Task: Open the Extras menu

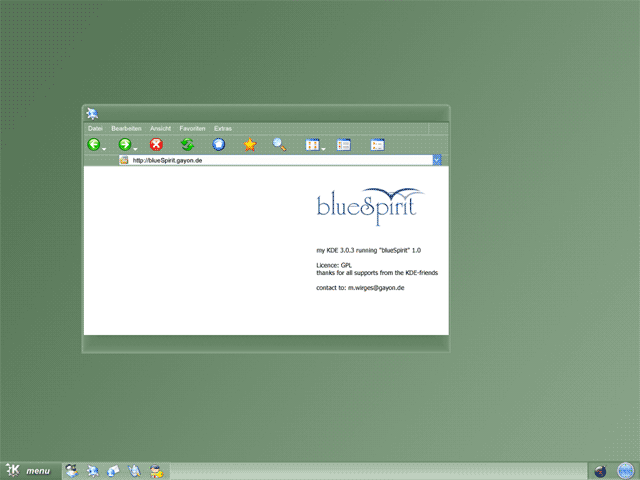Action: click(223, 129)
